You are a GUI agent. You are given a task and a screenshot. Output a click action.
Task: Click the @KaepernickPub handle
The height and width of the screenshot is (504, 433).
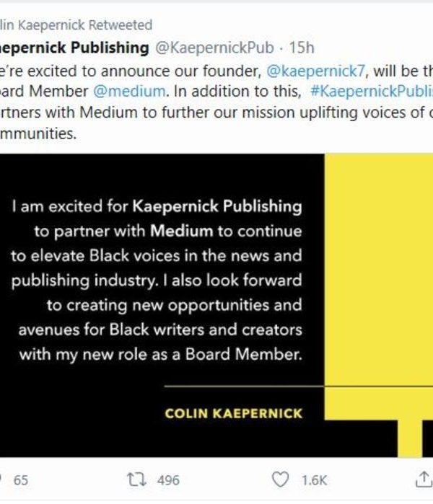[x=214, y=48]
